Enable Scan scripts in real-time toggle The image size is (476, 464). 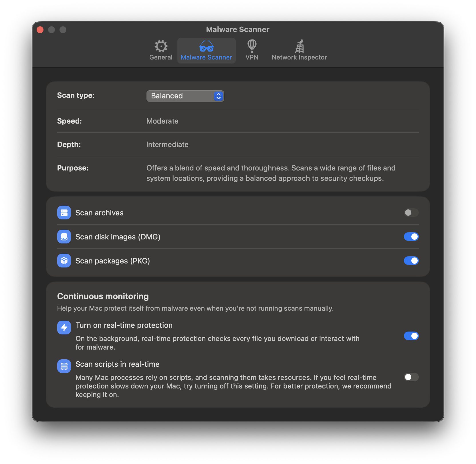[x=411, y=377]
